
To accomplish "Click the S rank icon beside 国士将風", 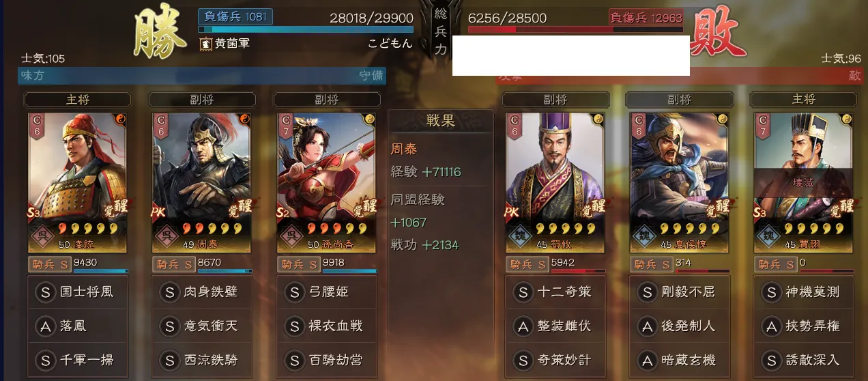I will click(x=44, y=292).
